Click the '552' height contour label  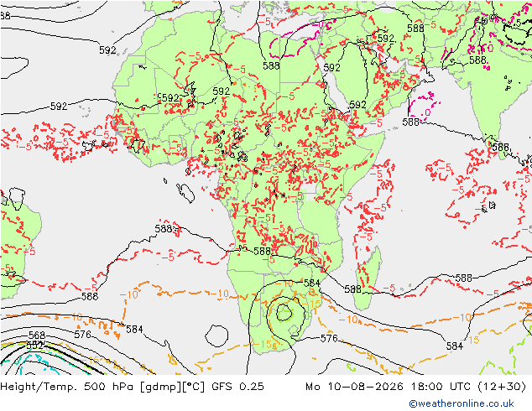34,346
